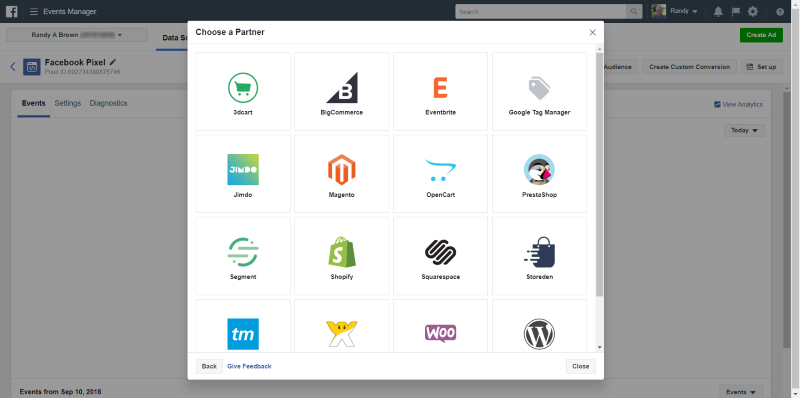Click the Facebook Pixel code icon
800x398 pixels.
pos(32,67)
